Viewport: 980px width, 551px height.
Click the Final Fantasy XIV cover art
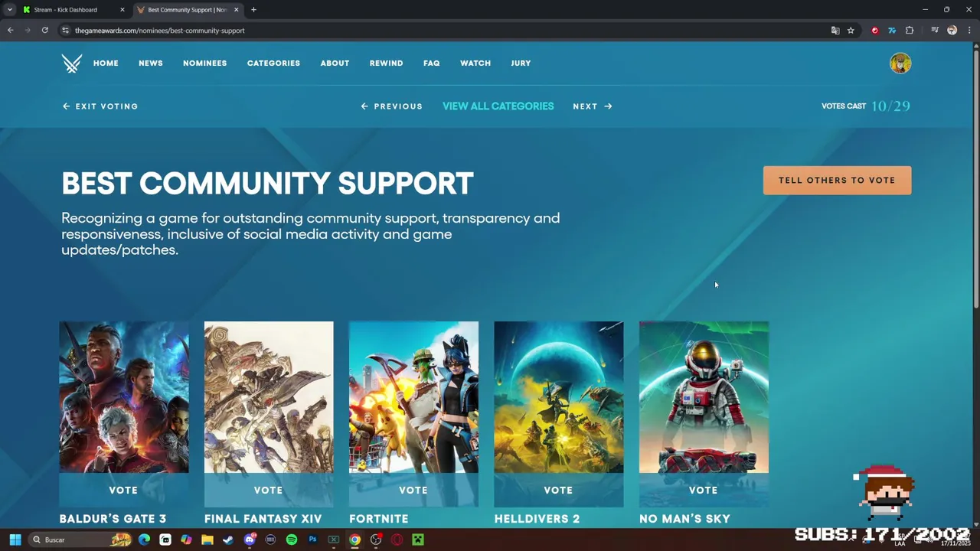click(x=269, y=397)
